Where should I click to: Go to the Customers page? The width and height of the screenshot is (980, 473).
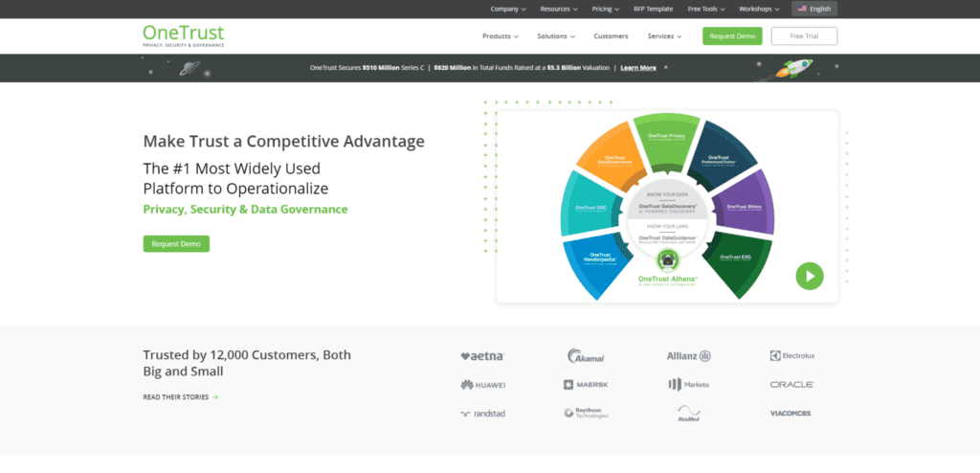click(611, 36)
